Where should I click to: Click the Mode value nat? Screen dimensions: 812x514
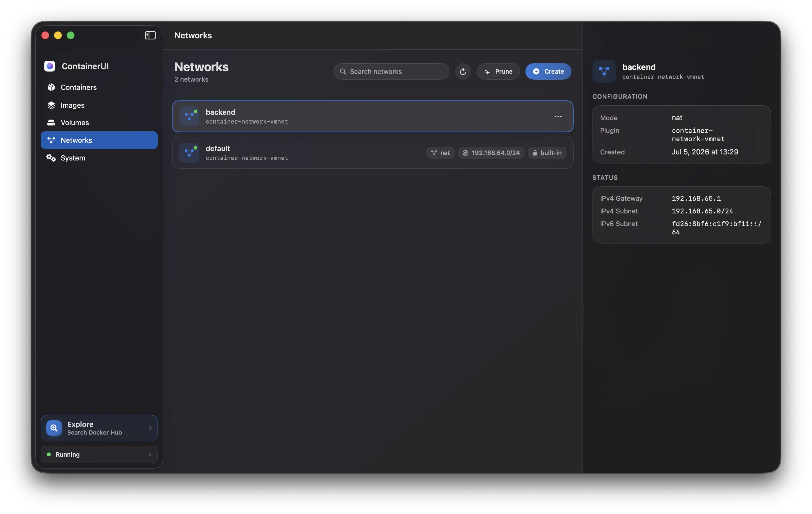[x=677, y=118]
